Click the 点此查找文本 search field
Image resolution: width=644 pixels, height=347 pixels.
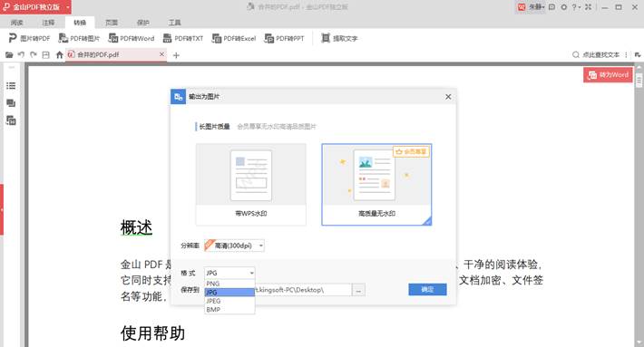(x=600, y=54)
